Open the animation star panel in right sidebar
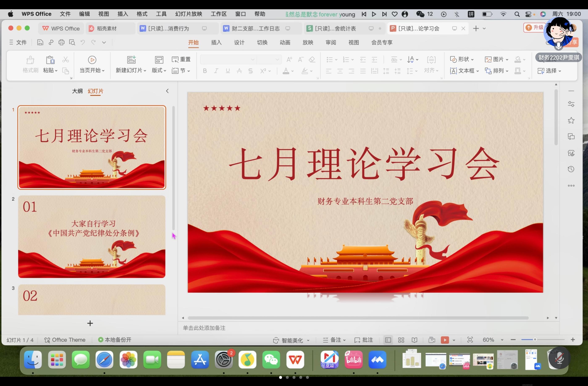 coord(571,120)
